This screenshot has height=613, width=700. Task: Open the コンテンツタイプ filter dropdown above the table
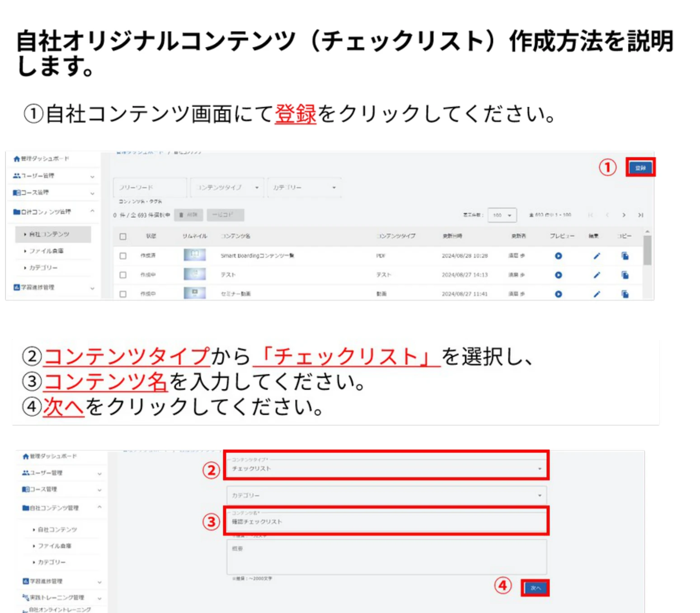pyautogui.click(x=227, y=188)
